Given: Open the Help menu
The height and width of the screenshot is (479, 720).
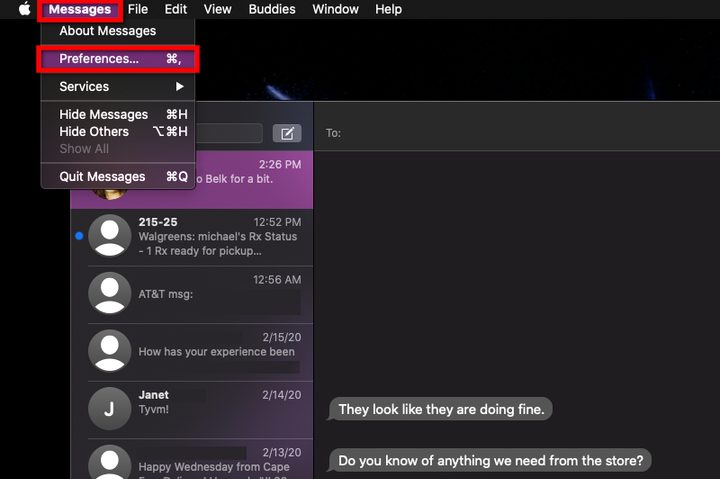Looking at the screenshot, I should pos(388,9).
